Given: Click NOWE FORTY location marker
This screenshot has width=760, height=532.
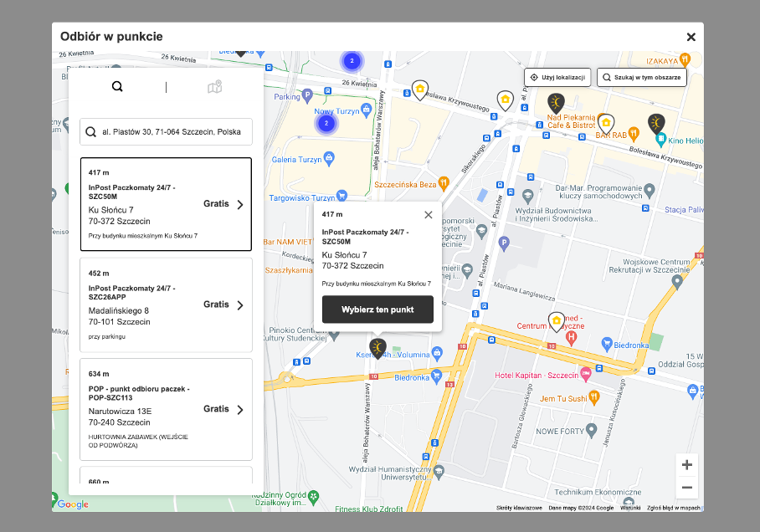Looking at the screenshot, I should click(591, 430).
